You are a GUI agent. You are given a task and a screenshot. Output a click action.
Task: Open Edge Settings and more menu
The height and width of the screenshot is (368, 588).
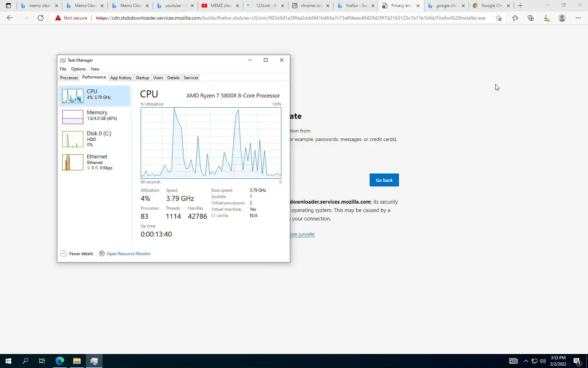tap(578, 18)
